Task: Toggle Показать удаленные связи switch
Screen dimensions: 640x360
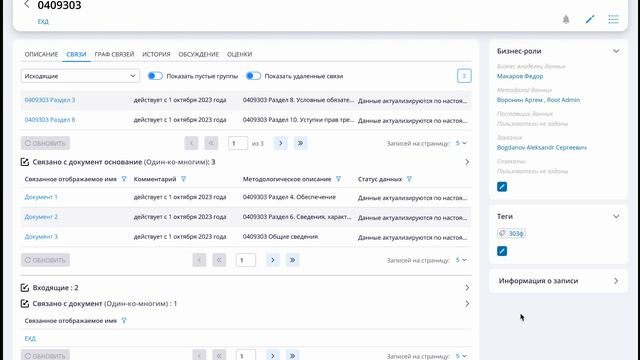Action: (253, 76)
